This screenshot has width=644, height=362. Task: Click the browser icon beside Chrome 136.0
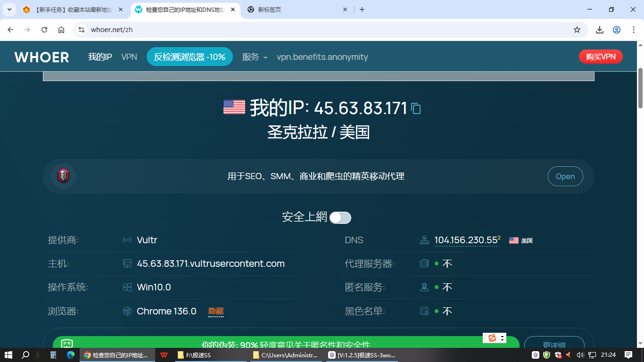127,311
